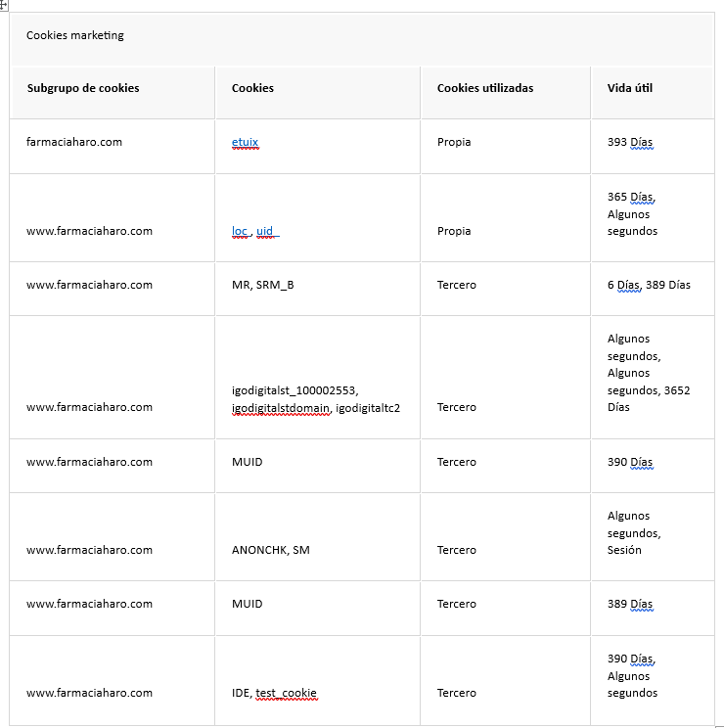Click the ANONCHK, SM cell

click(x=318, y=537)
